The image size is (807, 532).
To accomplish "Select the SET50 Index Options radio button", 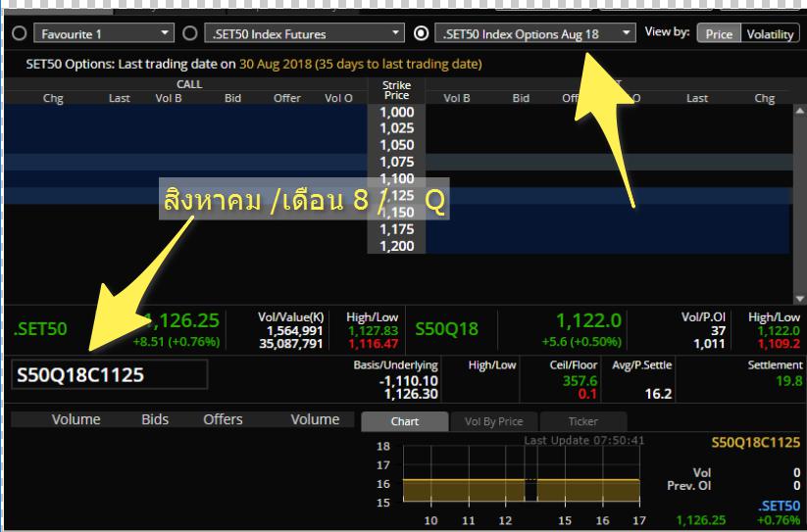I will [421, 34].
